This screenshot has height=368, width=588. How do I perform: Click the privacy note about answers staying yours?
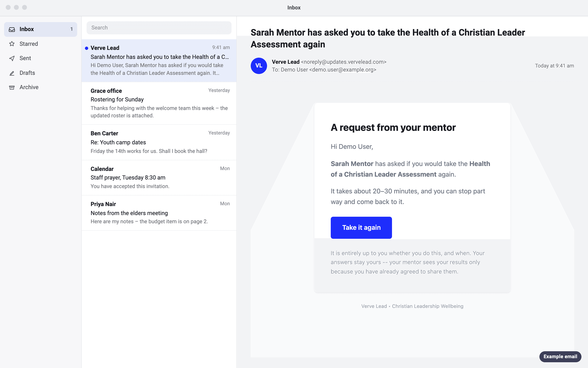point(408,262)
